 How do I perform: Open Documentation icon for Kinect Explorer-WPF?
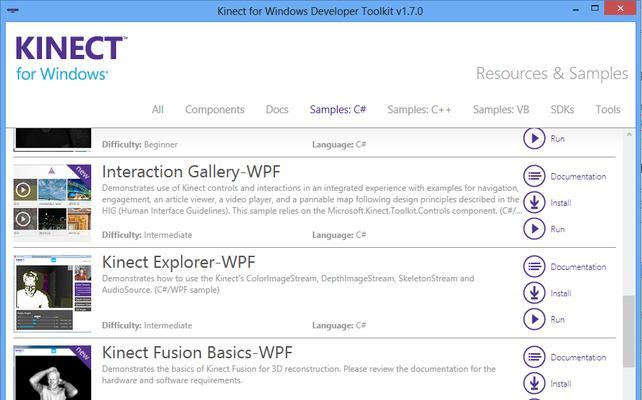534,267
